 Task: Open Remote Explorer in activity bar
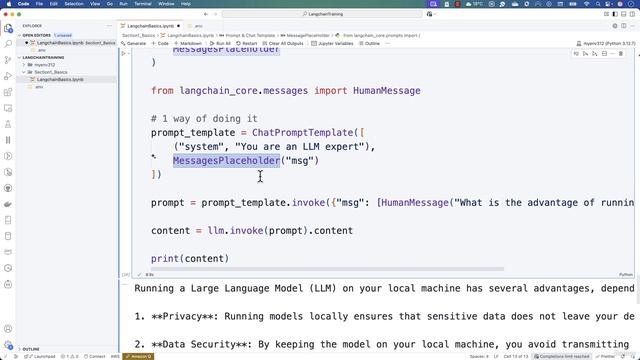(8, 108)
